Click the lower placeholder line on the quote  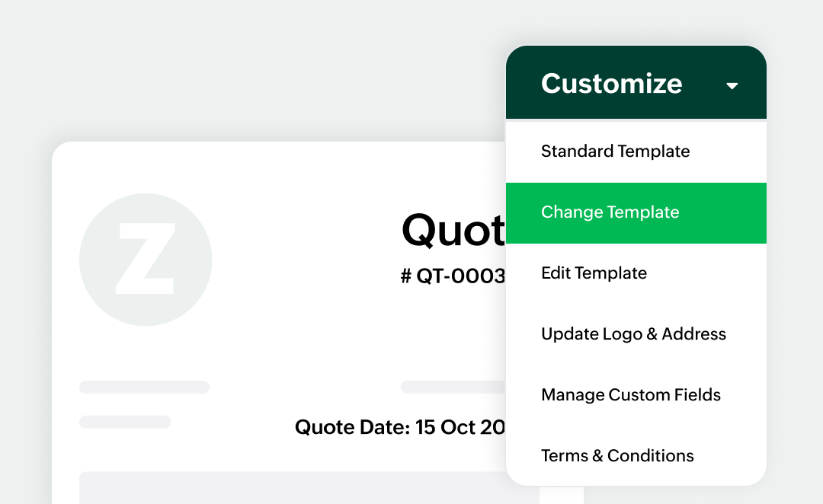(x=125, y=422)
